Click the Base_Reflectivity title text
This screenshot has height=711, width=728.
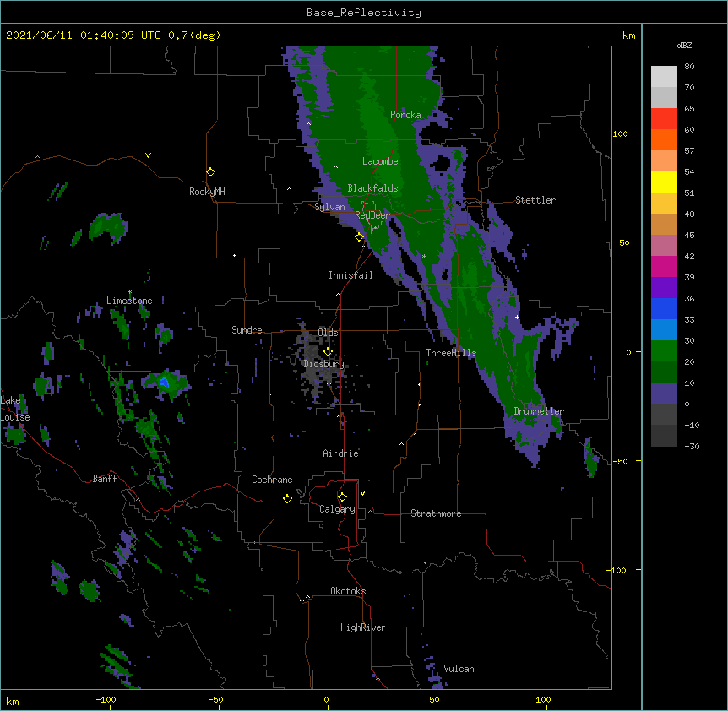tap(364, 13)
